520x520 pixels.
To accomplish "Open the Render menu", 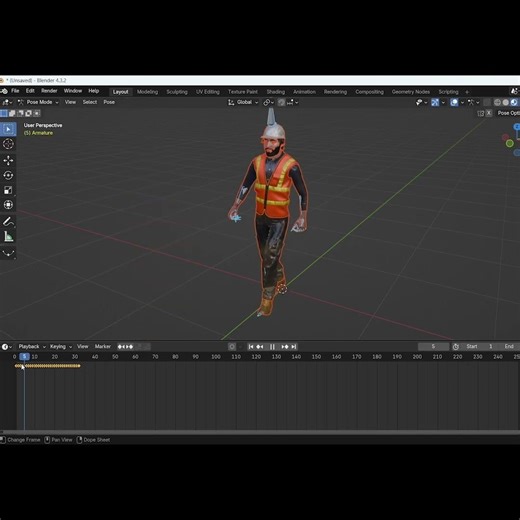I will tap(49, 91).
